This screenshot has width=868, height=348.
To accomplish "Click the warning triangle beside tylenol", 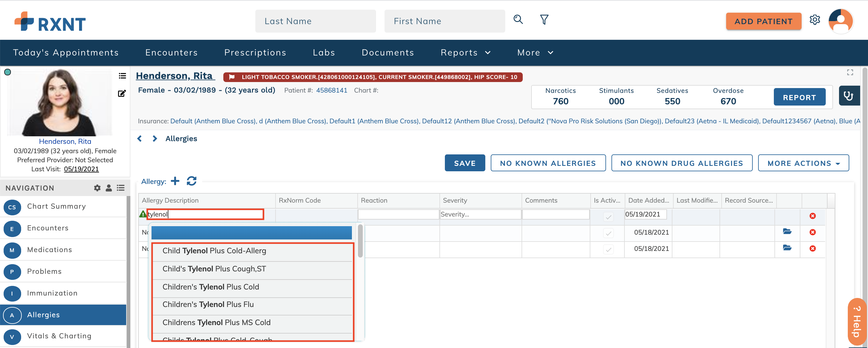I will (142, 214).
